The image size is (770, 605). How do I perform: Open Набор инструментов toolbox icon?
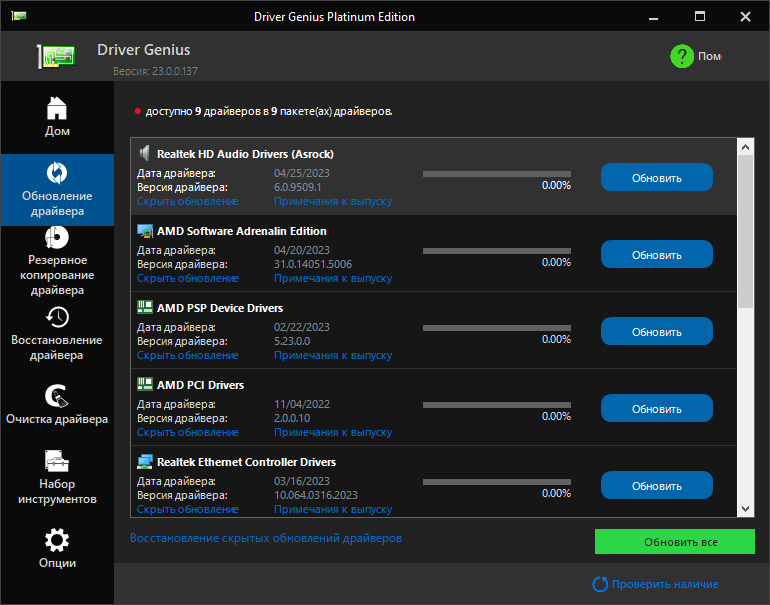coord(57,461)
